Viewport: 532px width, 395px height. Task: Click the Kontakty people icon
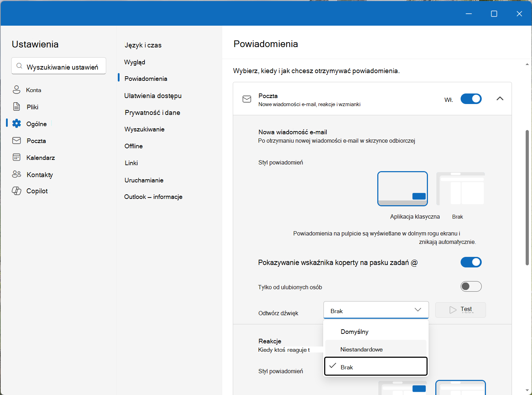(x=17, y=174)
